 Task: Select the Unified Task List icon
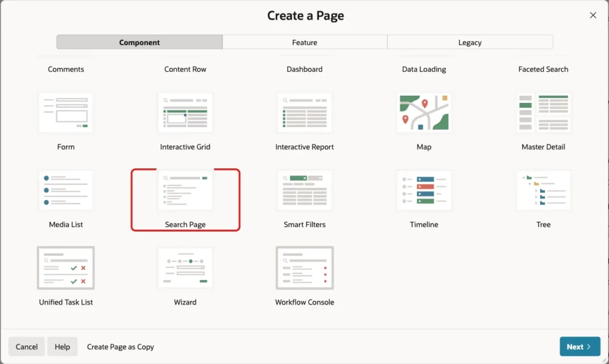tap(65, 268)
